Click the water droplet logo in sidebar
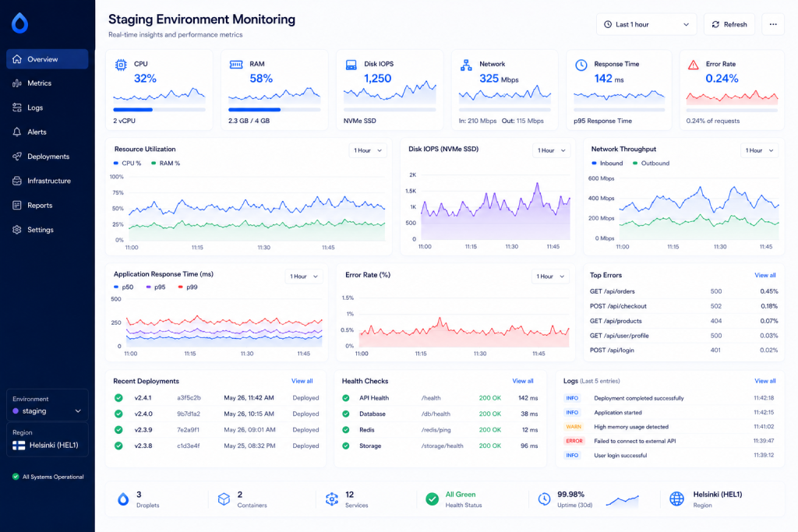798x532 pixels. [19, 23]
